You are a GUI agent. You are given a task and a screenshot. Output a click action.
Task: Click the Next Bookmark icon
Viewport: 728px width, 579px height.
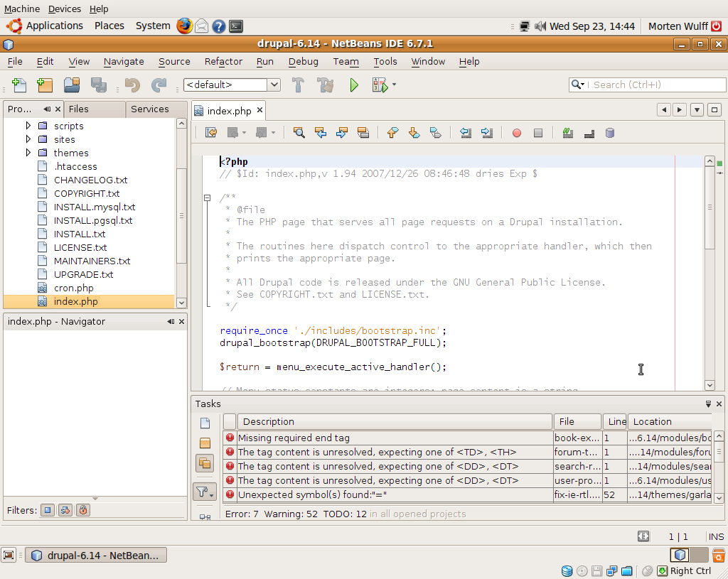(x=414, y=133)
